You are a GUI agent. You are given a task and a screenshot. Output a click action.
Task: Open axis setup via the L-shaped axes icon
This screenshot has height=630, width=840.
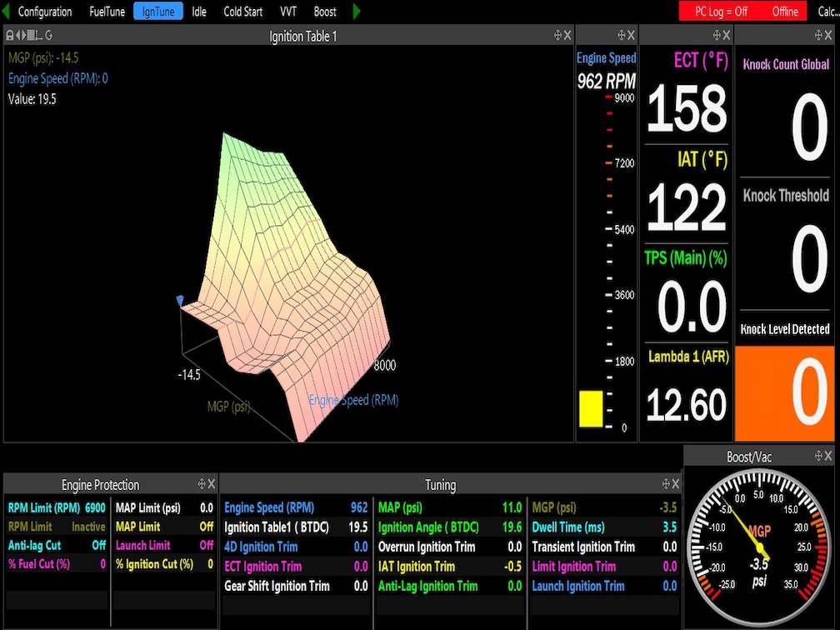pyautogui.click(x=37, y=35)
